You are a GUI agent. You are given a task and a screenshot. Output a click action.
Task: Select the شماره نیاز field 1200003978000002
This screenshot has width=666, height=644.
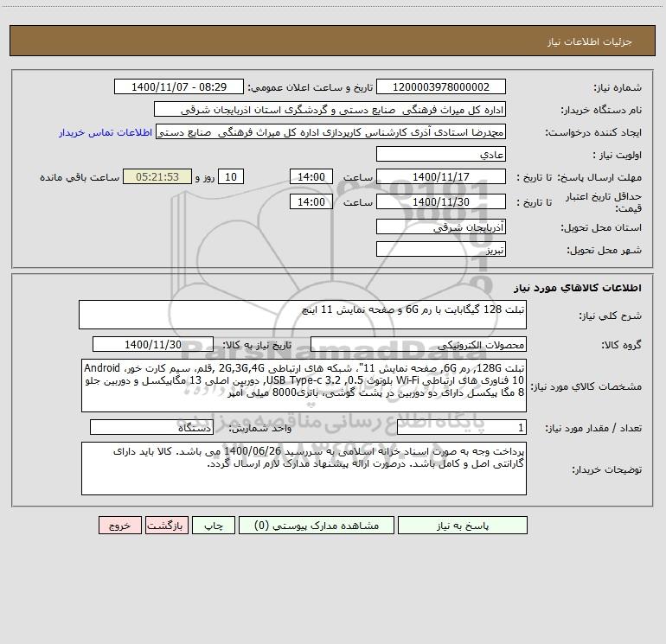(441, 87)
